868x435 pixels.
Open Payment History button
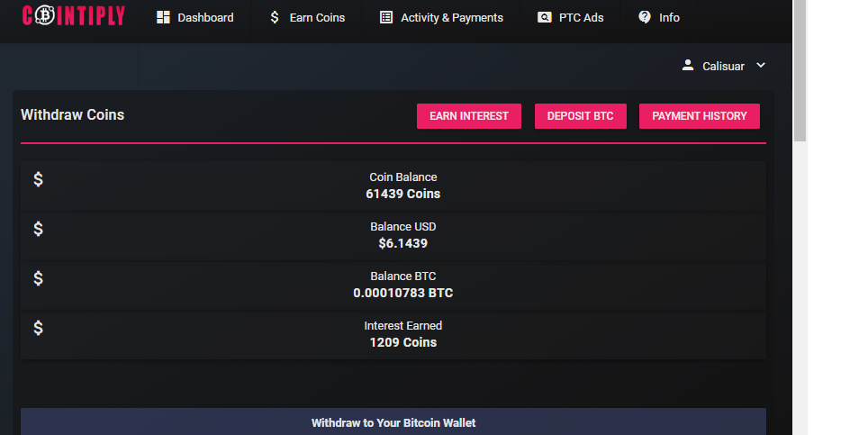(699, 116)
